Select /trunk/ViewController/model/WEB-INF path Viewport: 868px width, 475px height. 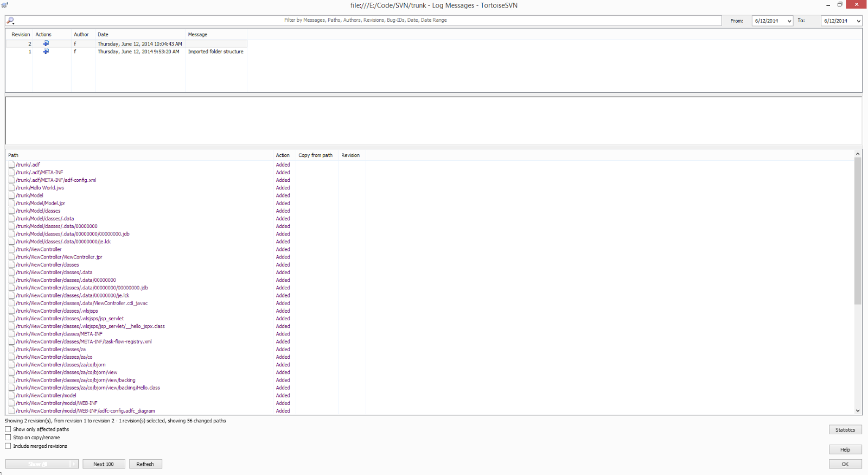tap(56, 403)
